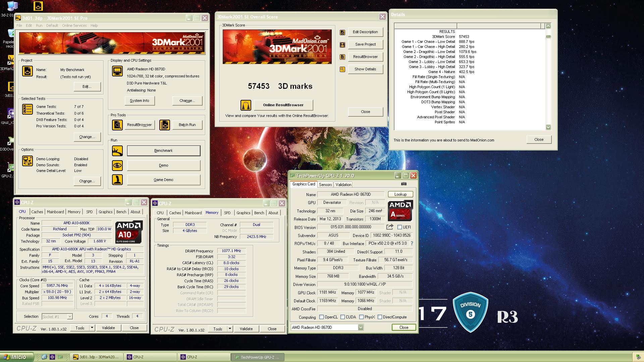Click the Save Project button

tap(366, 45)
